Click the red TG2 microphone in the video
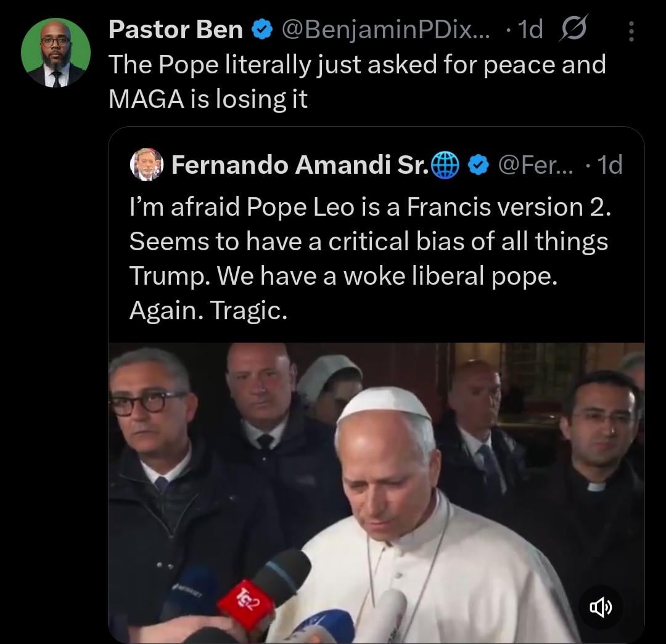The height and width of the screenshot is (644, 666). click(245, 602)
